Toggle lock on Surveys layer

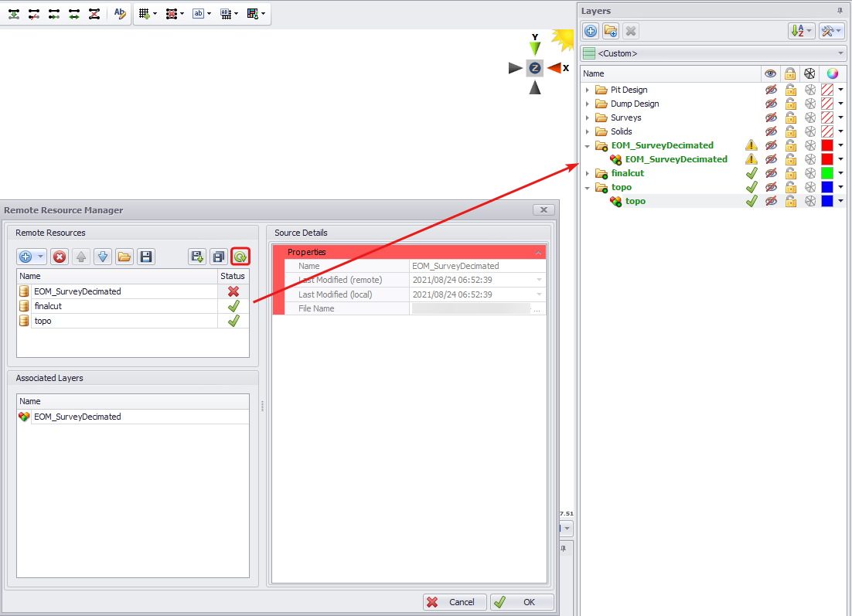tap(790, 117)
